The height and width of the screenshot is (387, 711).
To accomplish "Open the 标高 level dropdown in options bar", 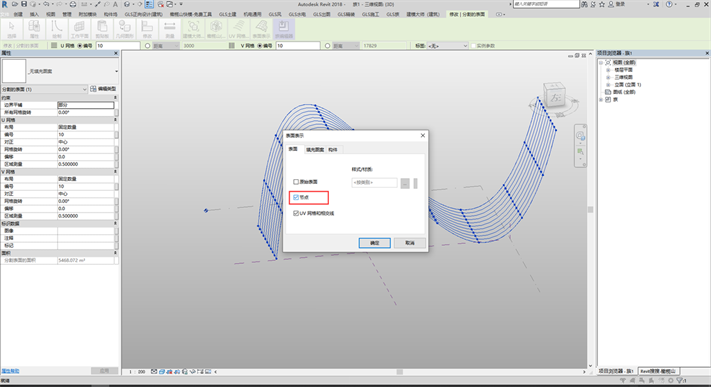I will 448,46.
